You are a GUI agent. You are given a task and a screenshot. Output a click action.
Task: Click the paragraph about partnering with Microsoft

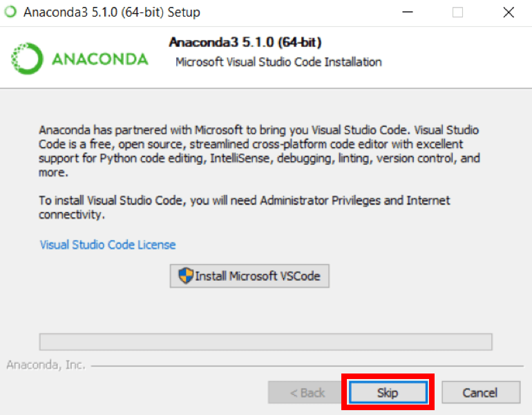[259, 151]
